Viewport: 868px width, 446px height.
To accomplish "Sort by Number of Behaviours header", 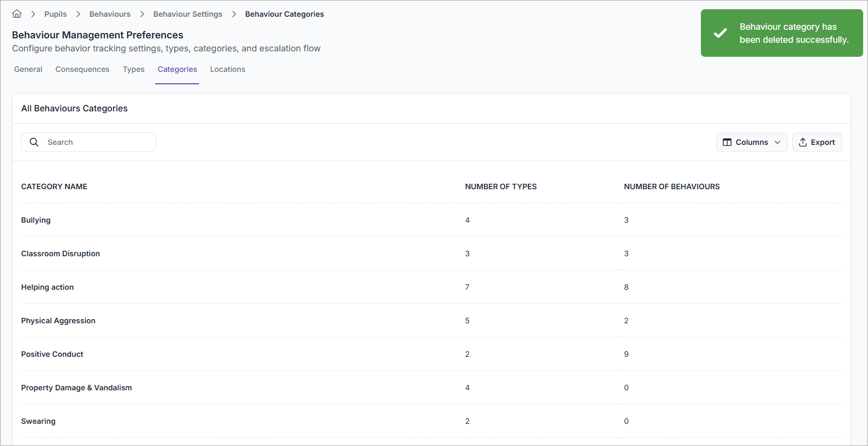I will (x=672, y=187).
